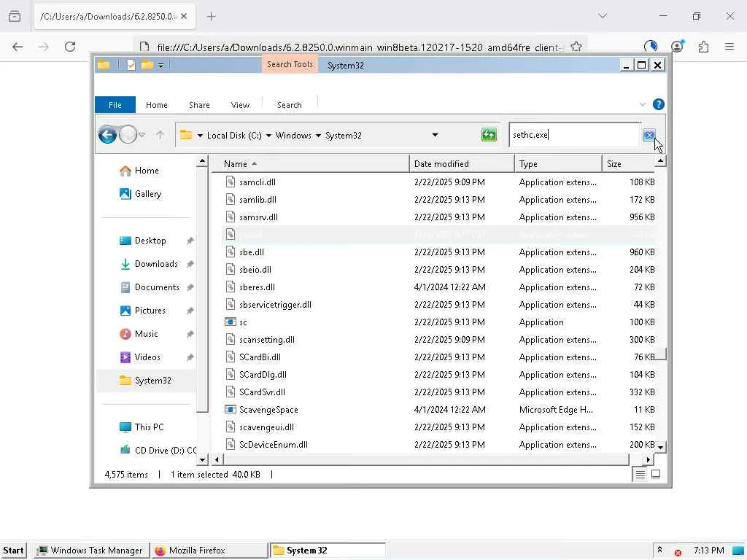Screen dimensions: 747x560
Task: Open Gallery in navigation pane
Action: pos(147,194)
